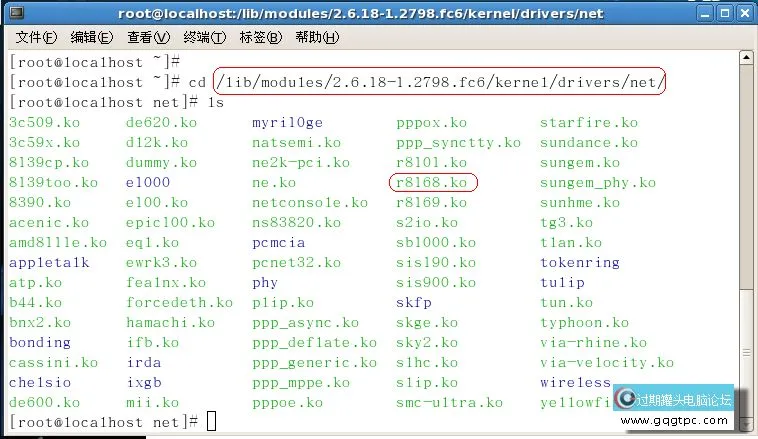Open the 文件(F) menu
The width and height of the screenshot is (758, 439).
tap(36, 37)
